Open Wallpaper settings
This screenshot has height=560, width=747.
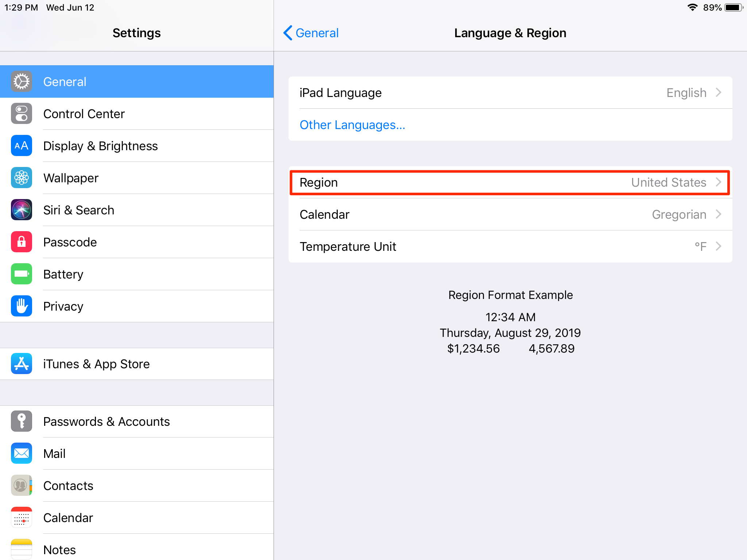click(x=137, y=178)
